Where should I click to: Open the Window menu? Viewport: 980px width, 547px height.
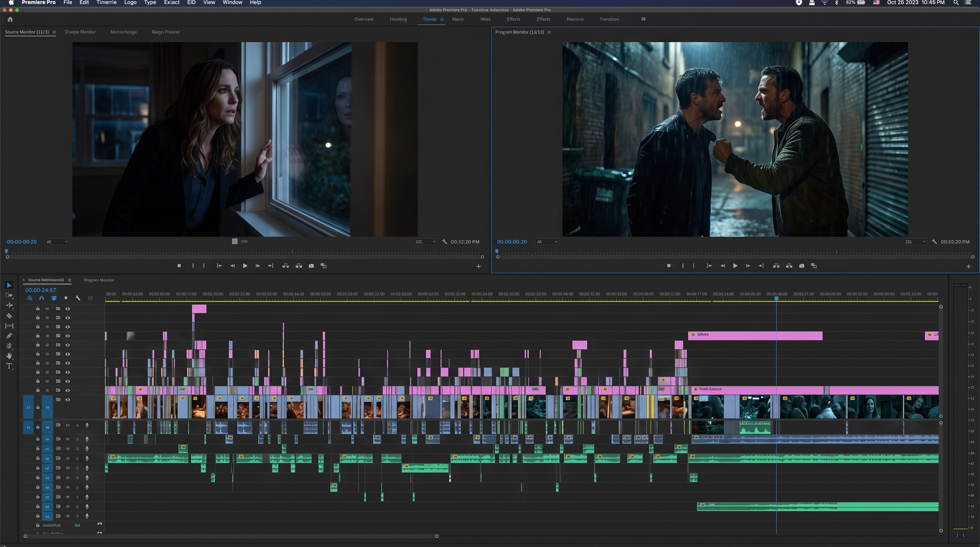tap(232, 2)
